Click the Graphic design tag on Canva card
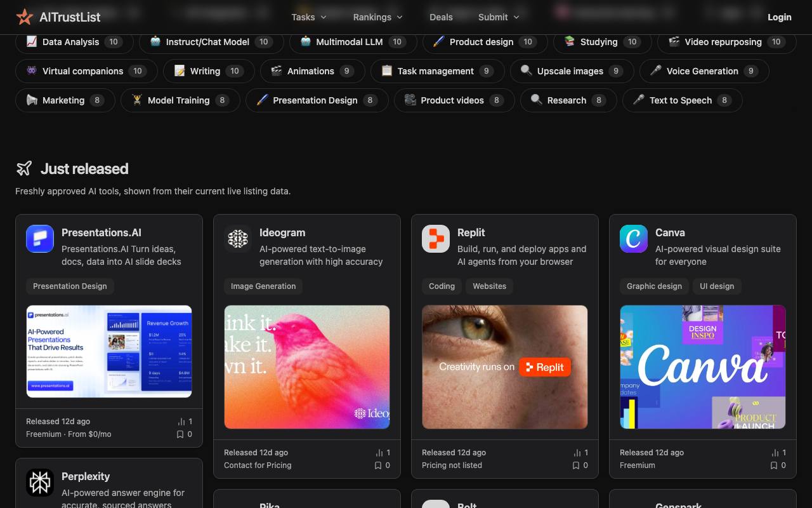Screen dimensions: 812x508 tap(654, 286)
